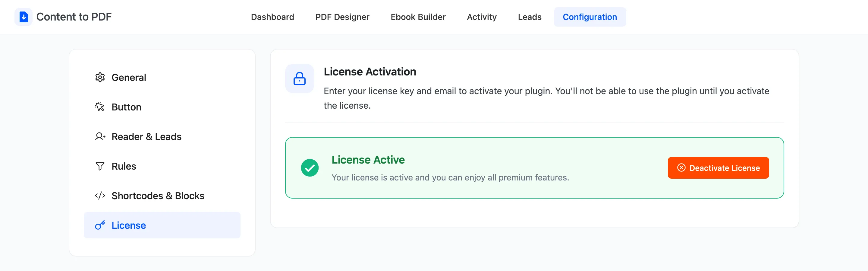Click the green License Active checkmark icon
This screenshot has width=868, height=271.
point(310,168)
